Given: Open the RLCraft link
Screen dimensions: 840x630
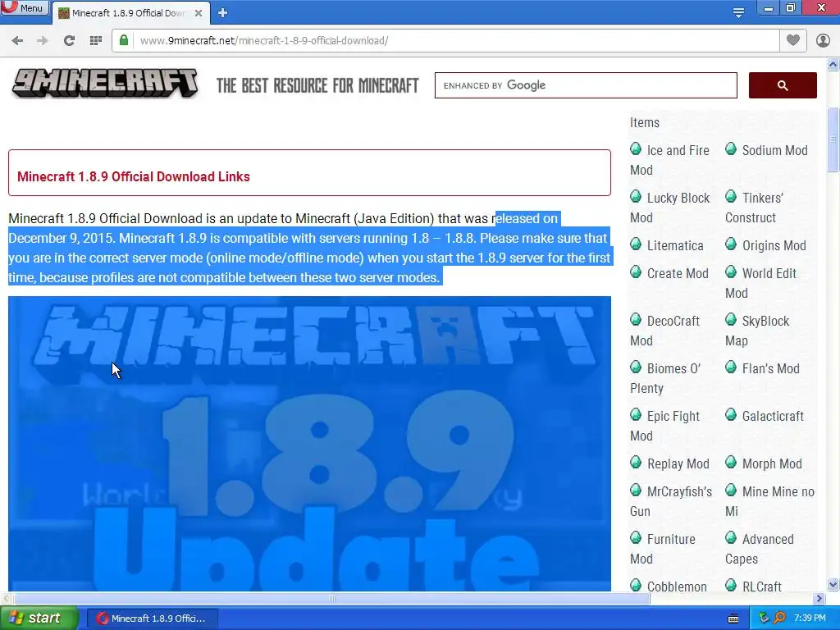Looking at the screenshot, I should tap(762, 587).
